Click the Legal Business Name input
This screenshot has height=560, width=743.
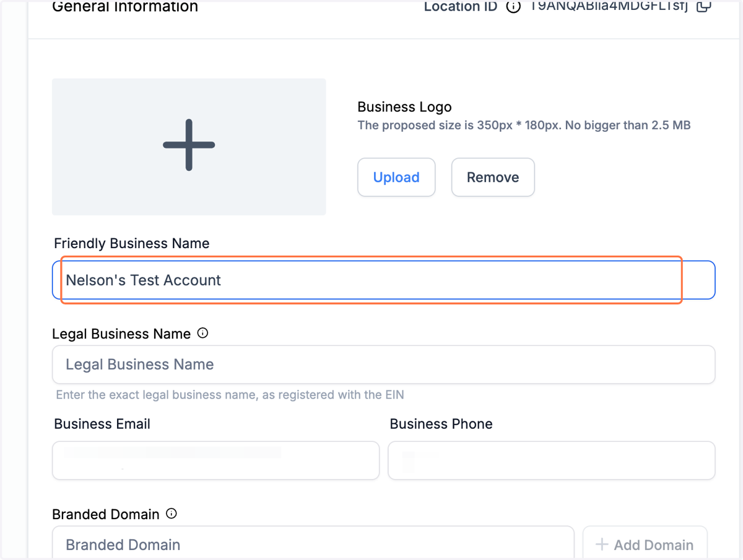[384, 364]
